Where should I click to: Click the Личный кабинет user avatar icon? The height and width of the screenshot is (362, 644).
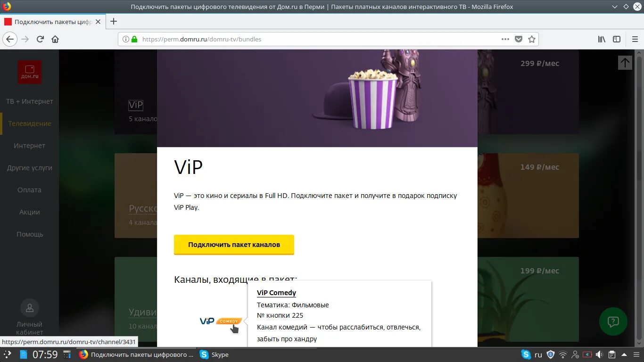[30, 308]
